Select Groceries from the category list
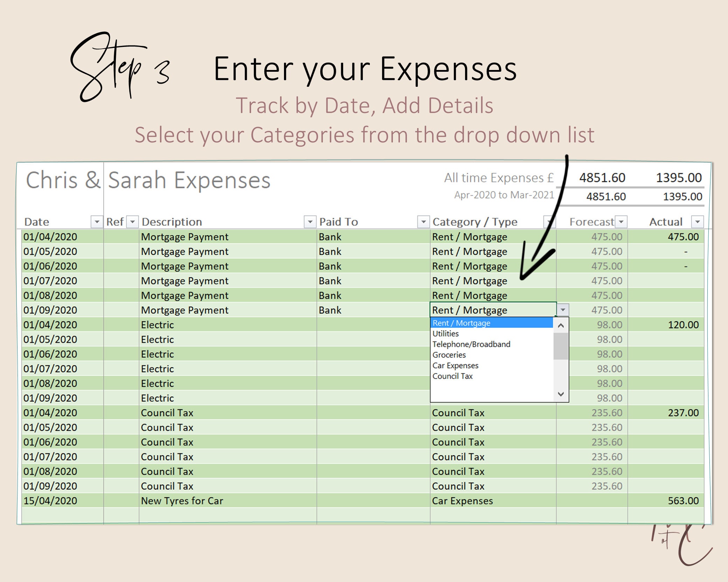 tap(449, 355)
